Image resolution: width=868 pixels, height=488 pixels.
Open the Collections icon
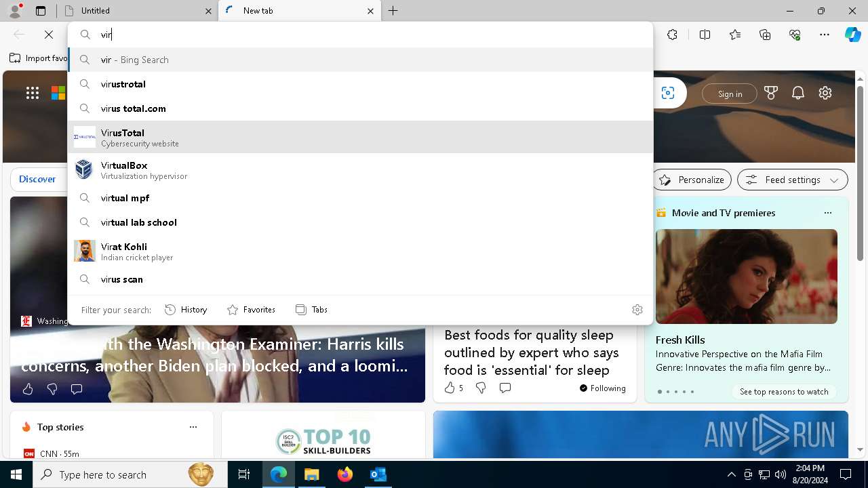pyautogui.click(x=766, y=35)
